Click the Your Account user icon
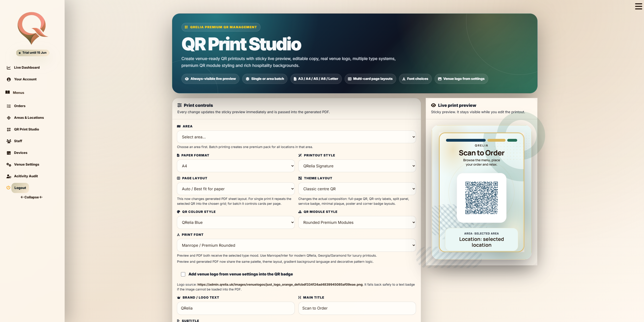 click(x=9, y=79)
